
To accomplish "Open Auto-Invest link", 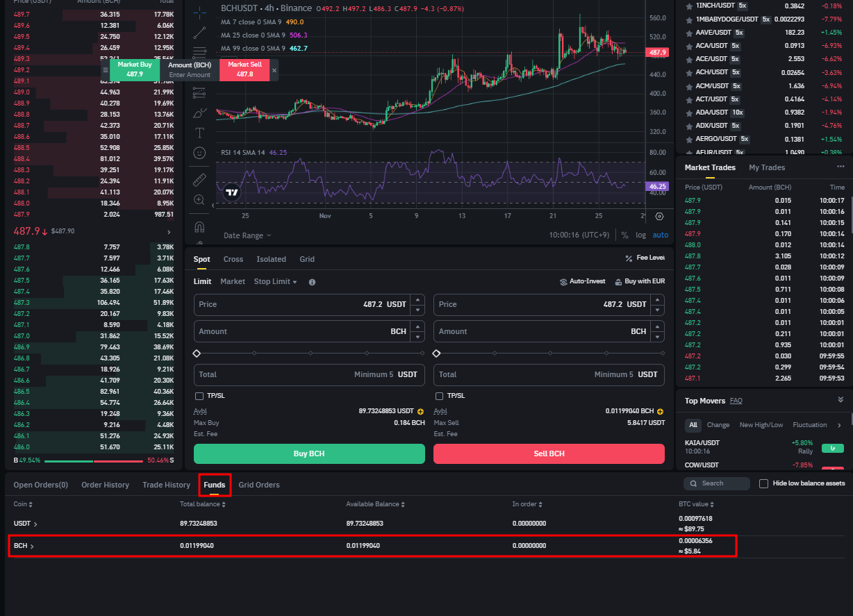I will pyautogui.click(x=583, y=281).
